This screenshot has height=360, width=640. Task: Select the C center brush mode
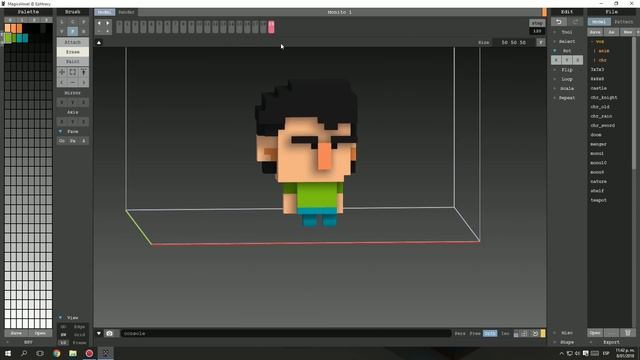click(73, 22)
